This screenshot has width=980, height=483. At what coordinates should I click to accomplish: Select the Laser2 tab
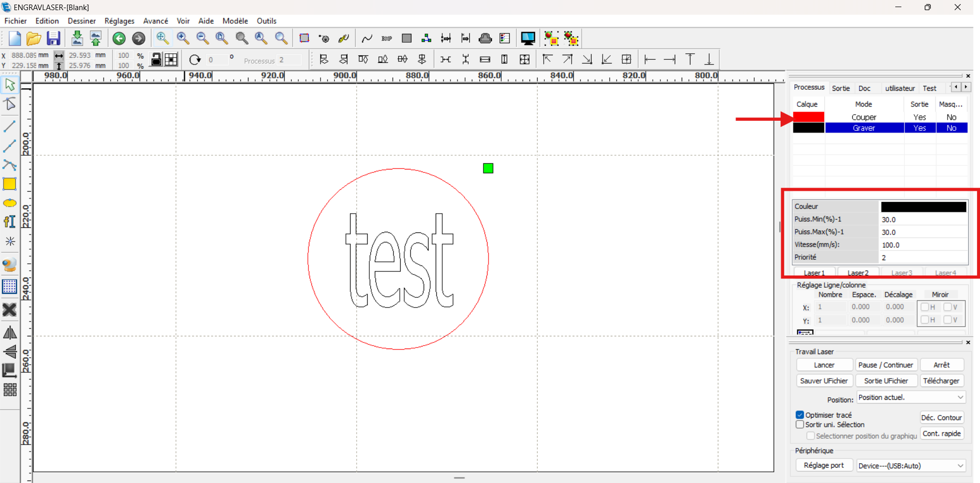point(858,272)
